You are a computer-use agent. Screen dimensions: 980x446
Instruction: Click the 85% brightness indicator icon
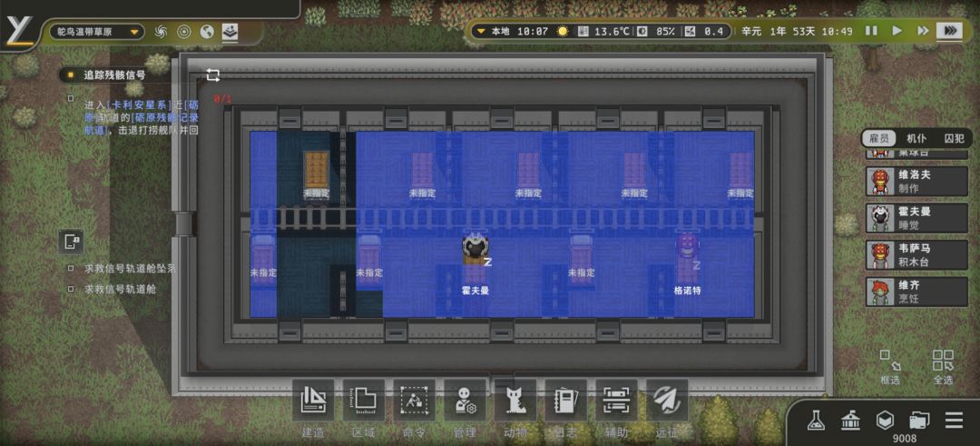coord(642,31)
